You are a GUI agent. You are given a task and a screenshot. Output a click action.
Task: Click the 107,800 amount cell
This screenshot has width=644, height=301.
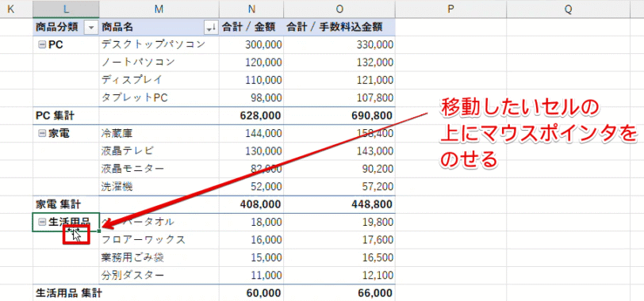[x=339, y=97]
